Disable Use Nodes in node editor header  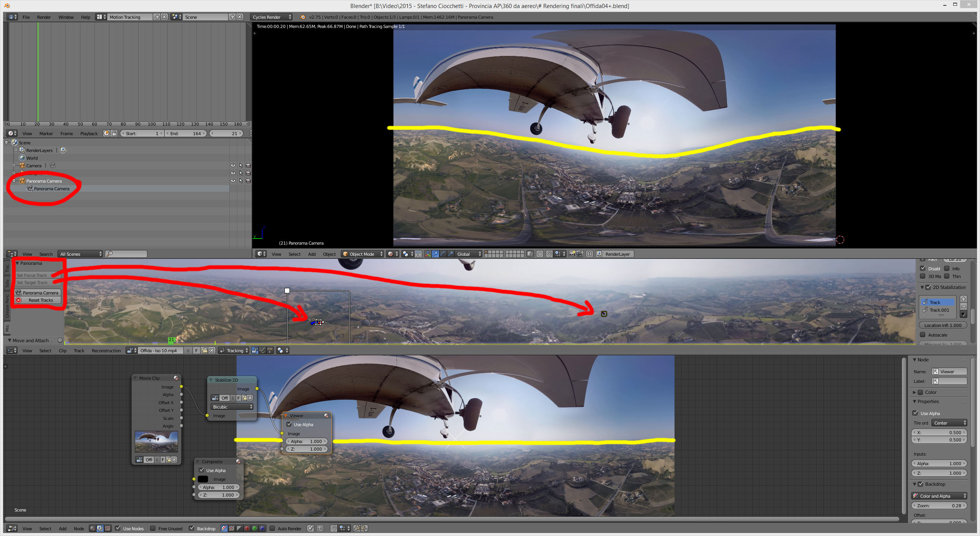118,529
